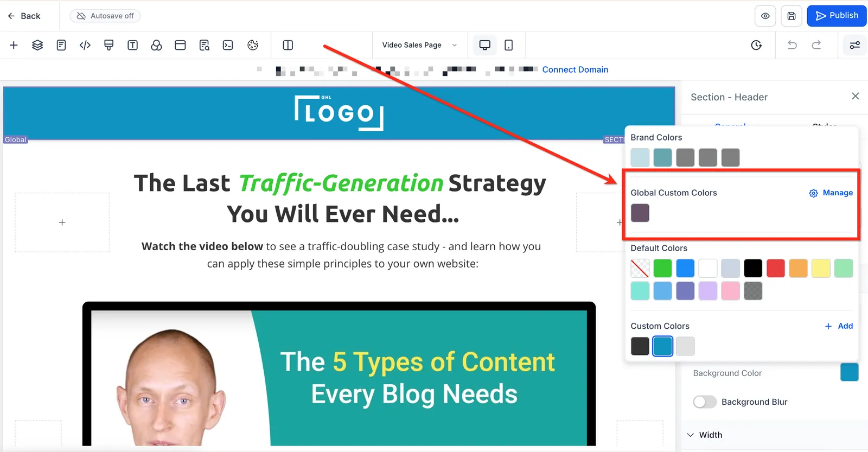Click the save disk icon
This screenshot has height=452, width=868.
(x=792, y=16)
